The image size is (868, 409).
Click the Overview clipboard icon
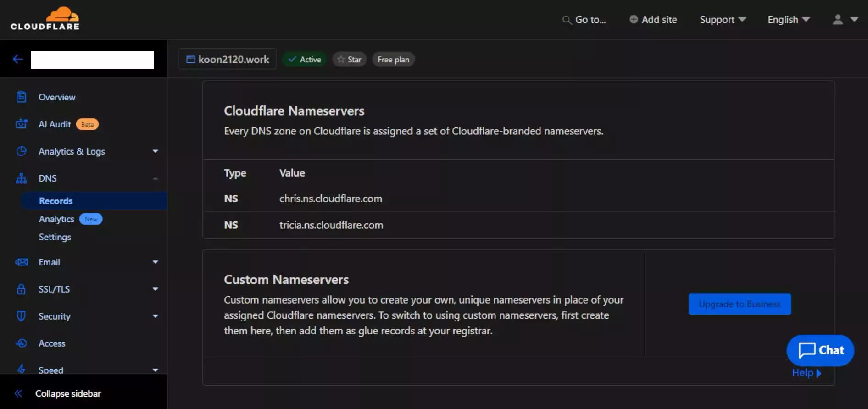point(21,97)
